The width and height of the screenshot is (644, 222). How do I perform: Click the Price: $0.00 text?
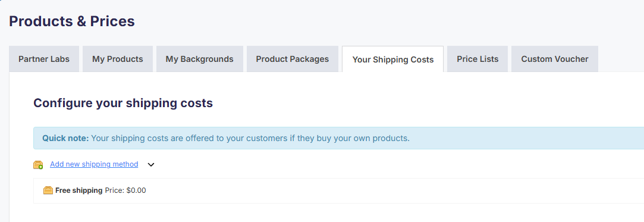pos(125,190)
